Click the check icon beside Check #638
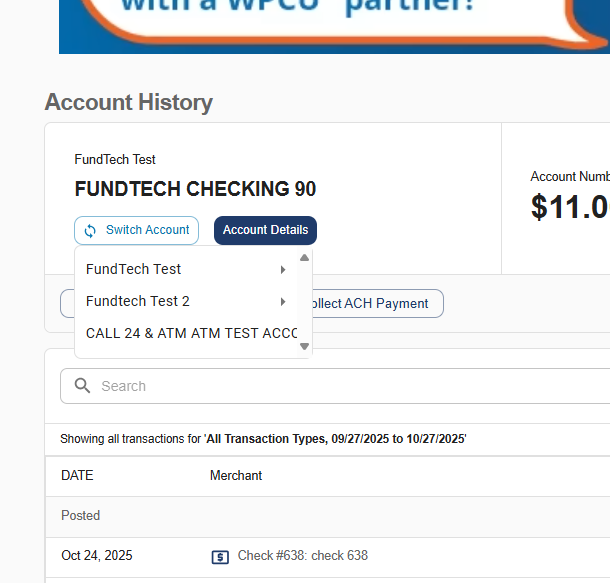 point(221,556)
